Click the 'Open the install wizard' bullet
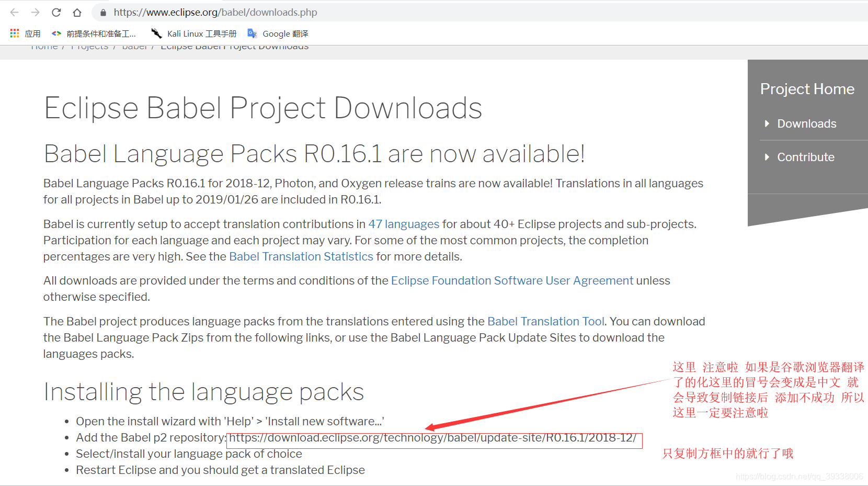 tap(230, 421)
